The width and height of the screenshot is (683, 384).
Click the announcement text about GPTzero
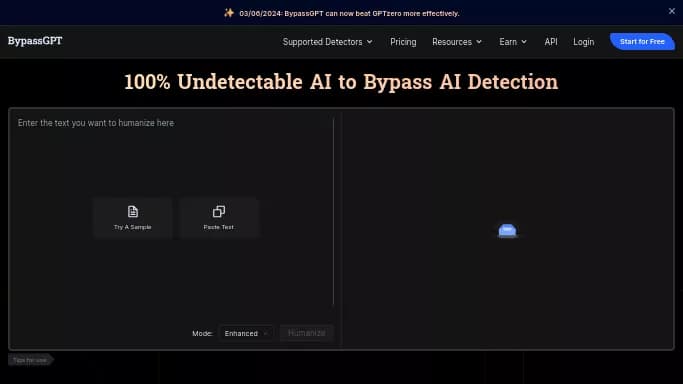(349, 13)
